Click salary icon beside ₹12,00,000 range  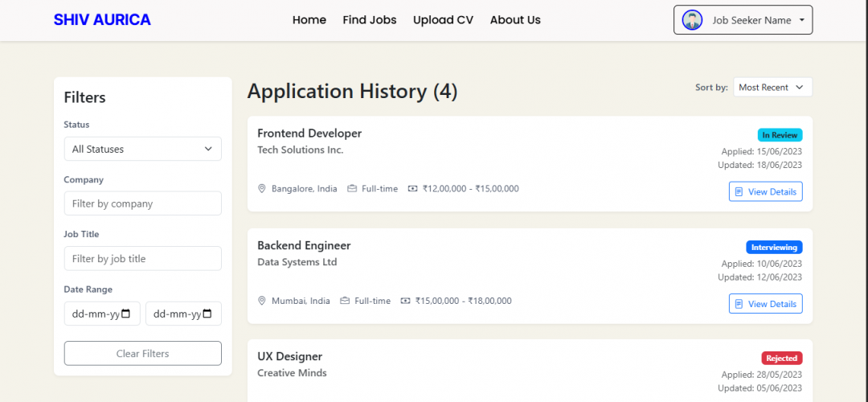(412, 189)
